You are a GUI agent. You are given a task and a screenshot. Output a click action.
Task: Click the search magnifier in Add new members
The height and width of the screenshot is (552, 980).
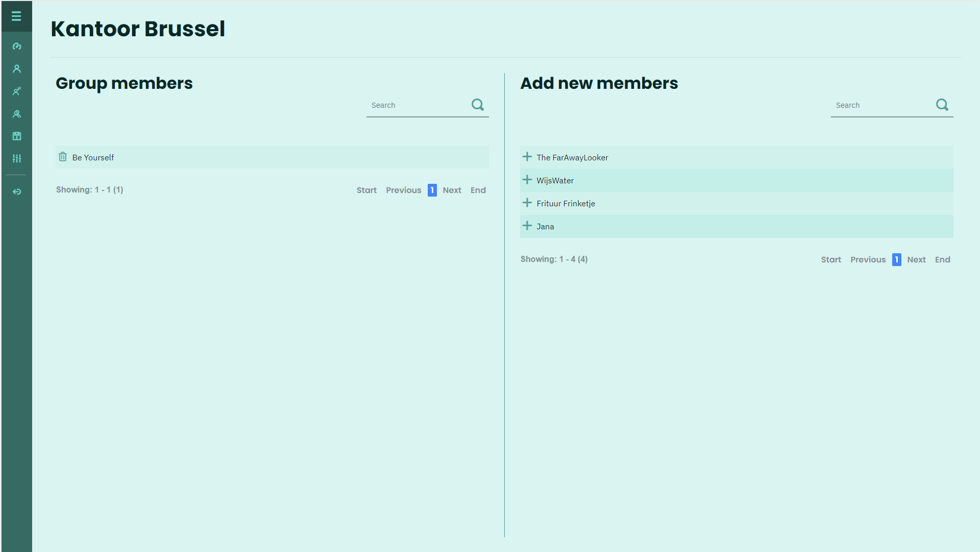click(x=942, y=105)
